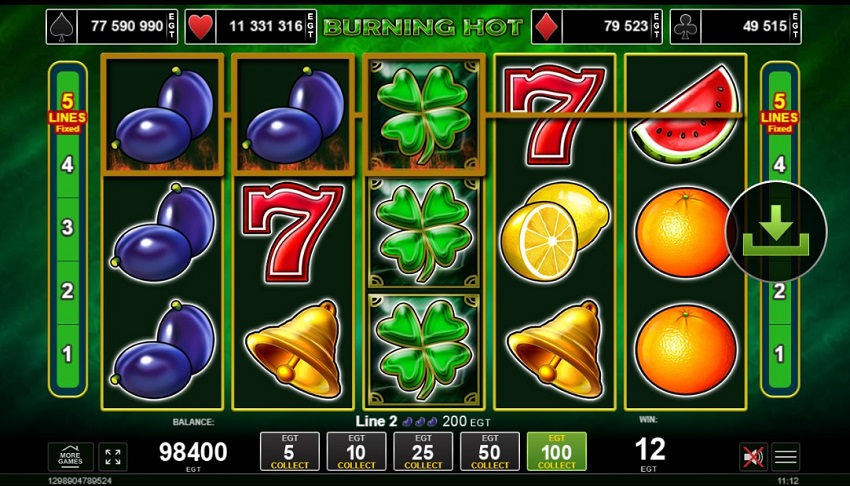Click the diamond jackpot icon
The width and height of the screenshot is (850, 486).
546,27
